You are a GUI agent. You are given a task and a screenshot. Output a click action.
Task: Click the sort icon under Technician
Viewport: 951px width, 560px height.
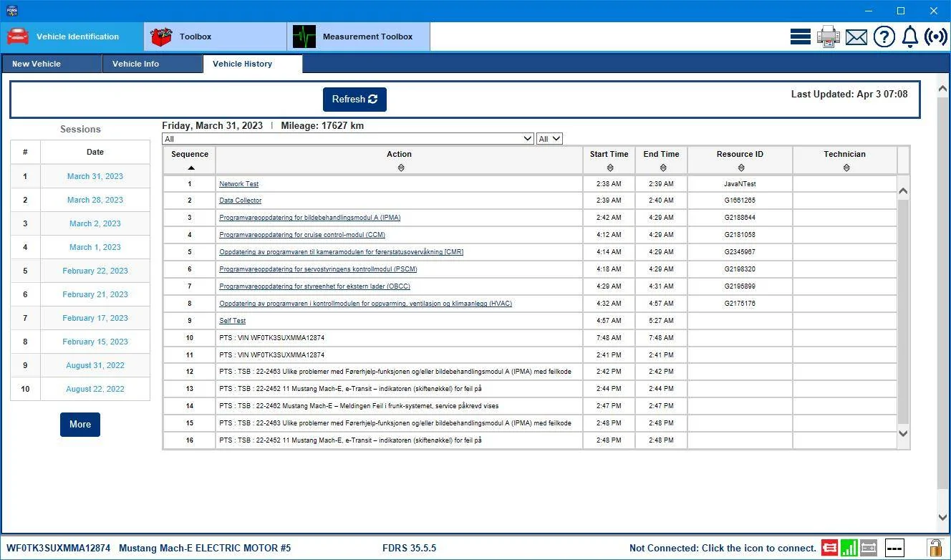pyautogui.click(x=846, y=168)
